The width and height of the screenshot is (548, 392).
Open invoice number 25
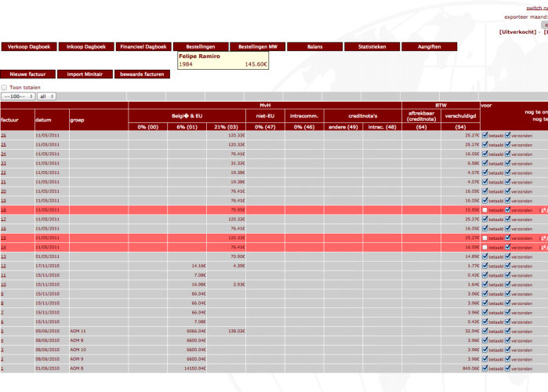(3, 144)
